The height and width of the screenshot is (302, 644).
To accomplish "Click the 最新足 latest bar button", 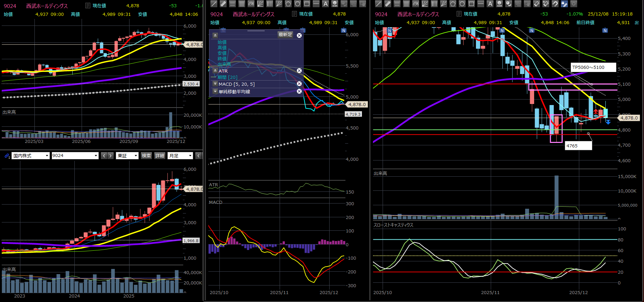I will coord(285,35).
